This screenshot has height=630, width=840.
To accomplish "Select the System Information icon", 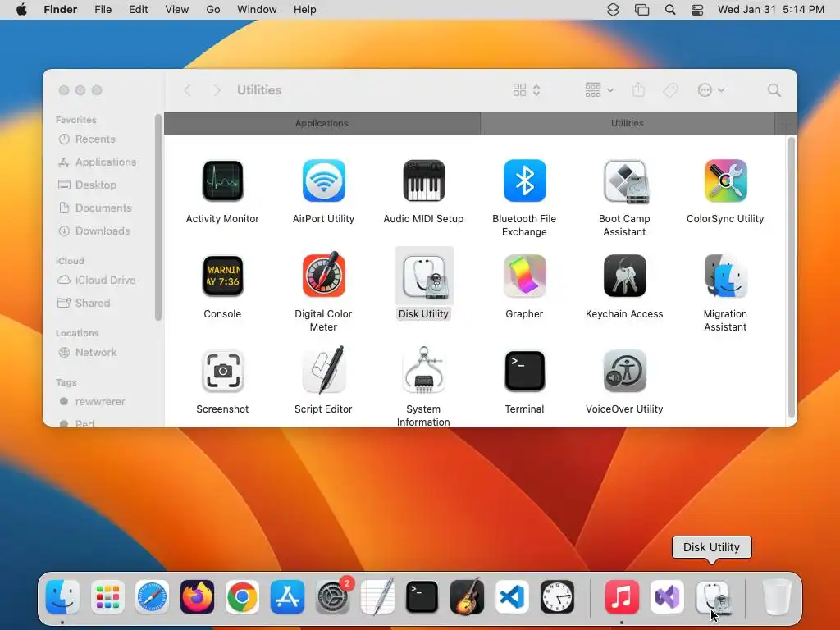I will tap(424, 370).
